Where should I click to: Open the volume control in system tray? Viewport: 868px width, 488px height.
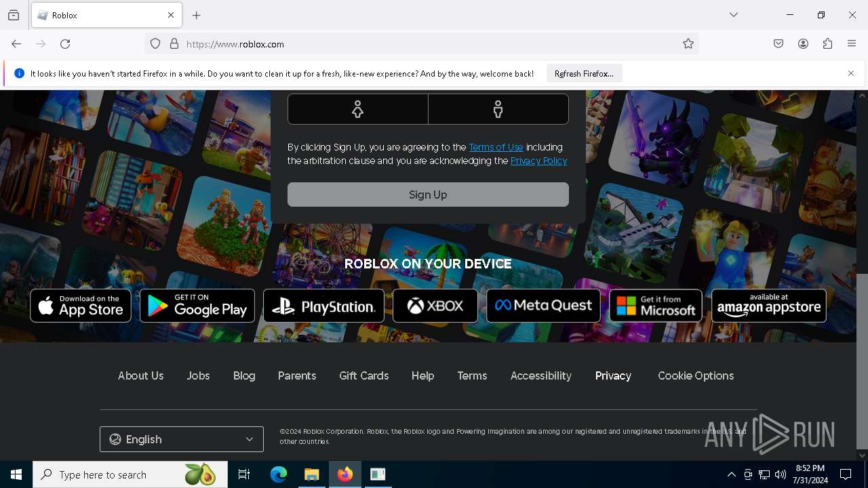click(781, 474)
